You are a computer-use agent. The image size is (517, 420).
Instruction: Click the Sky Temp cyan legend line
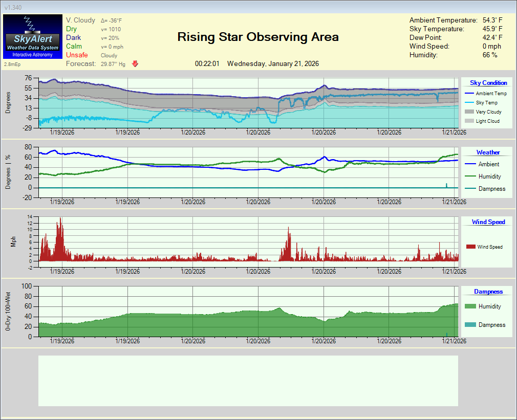point(469,103)
